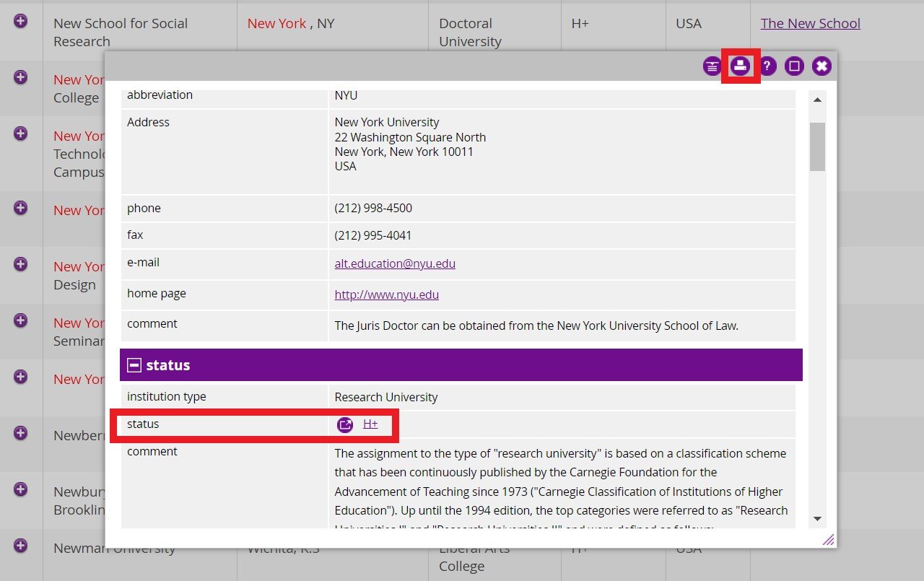924x581 pixels.
Task: Click the 'H+' cell in the first table row
Action: tap(580, 23)
